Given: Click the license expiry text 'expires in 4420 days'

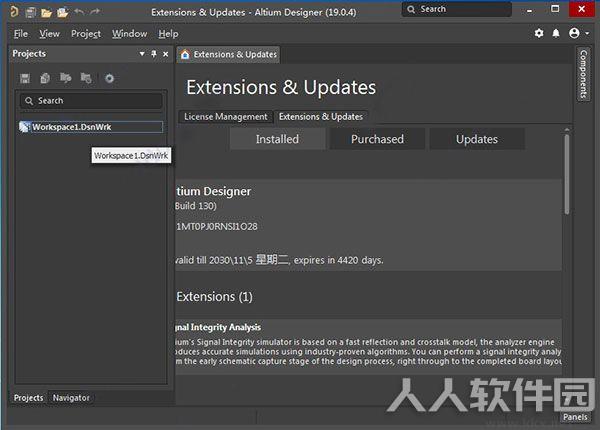Looking at the screenshot, I should (x=338, y=261).
